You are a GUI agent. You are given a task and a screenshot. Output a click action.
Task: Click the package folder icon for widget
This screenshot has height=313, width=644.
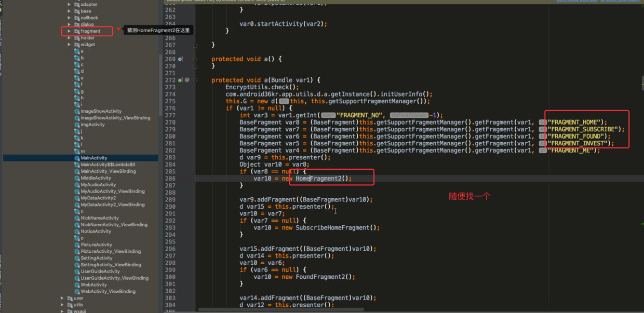tap(77, 45)
